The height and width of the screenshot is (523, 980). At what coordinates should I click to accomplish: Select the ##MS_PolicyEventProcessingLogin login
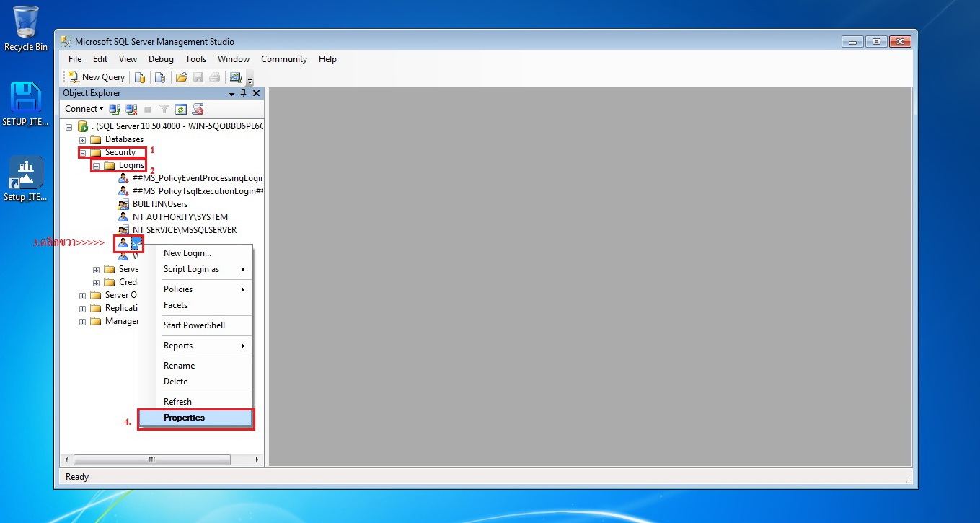click(x=198, y=178)
